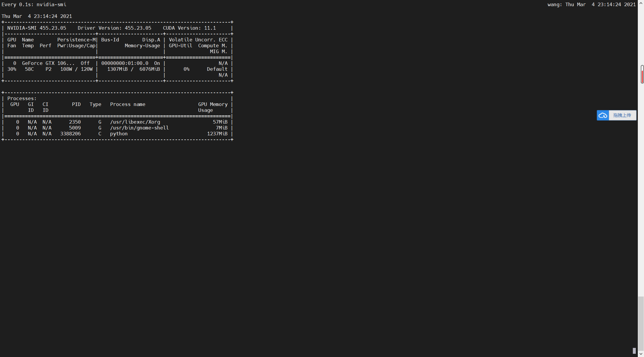The width and height of the screenshot is (644, 357).
Task: Click PID 3388206 in the process table
Action: [70, 134]
